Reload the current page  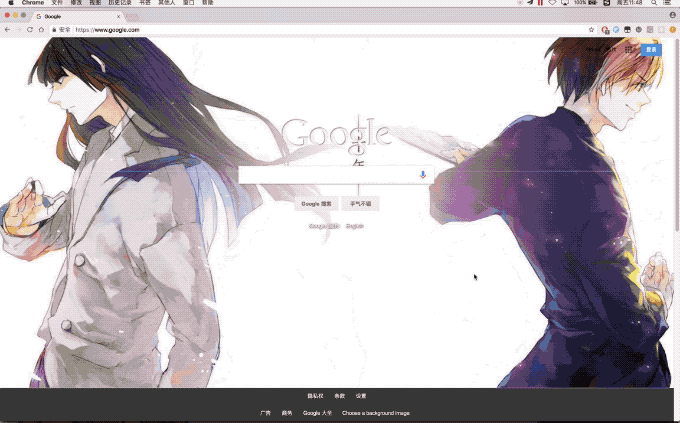point(30,30)
